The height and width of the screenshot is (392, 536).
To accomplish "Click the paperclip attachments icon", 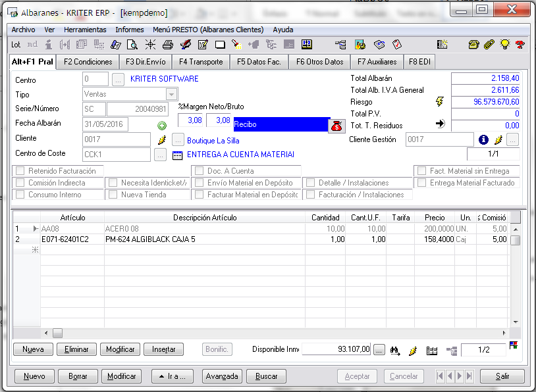I will point(489,44).
